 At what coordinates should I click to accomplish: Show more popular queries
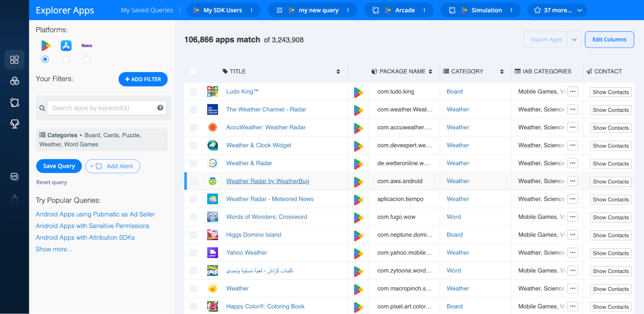[54, 249]
